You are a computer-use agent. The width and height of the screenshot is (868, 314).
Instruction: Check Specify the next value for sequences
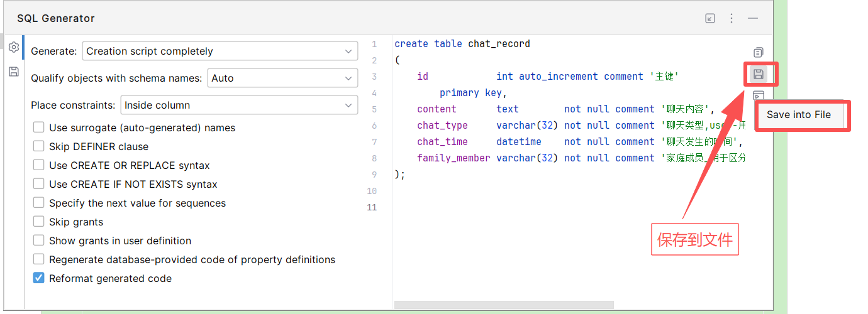(x=38, y=203)
